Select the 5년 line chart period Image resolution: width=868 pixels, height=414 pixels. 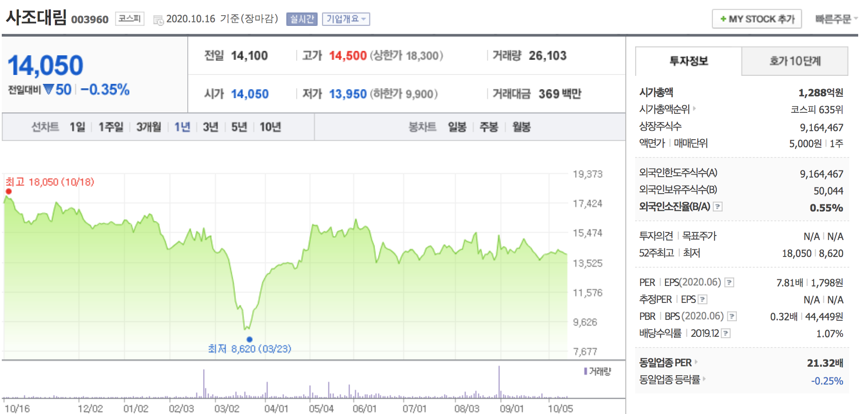(x=239, y=127)
